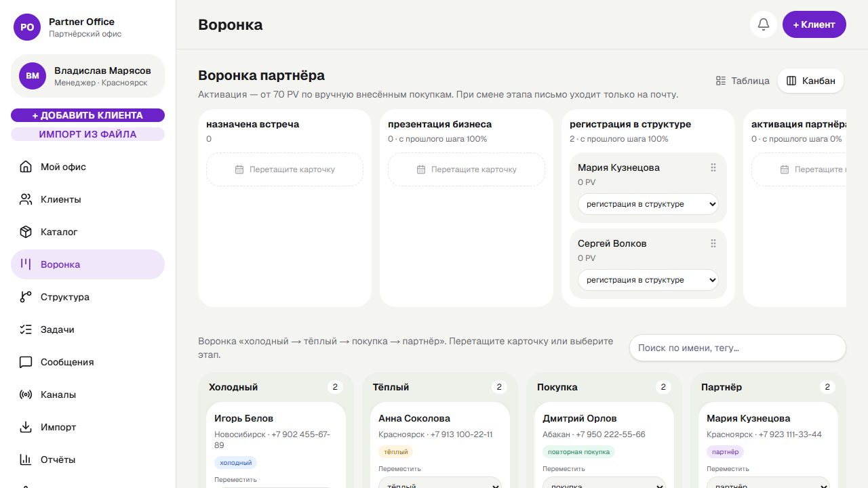
Task: Click the повторная покупка tag
Action: [x=578, y=451]
